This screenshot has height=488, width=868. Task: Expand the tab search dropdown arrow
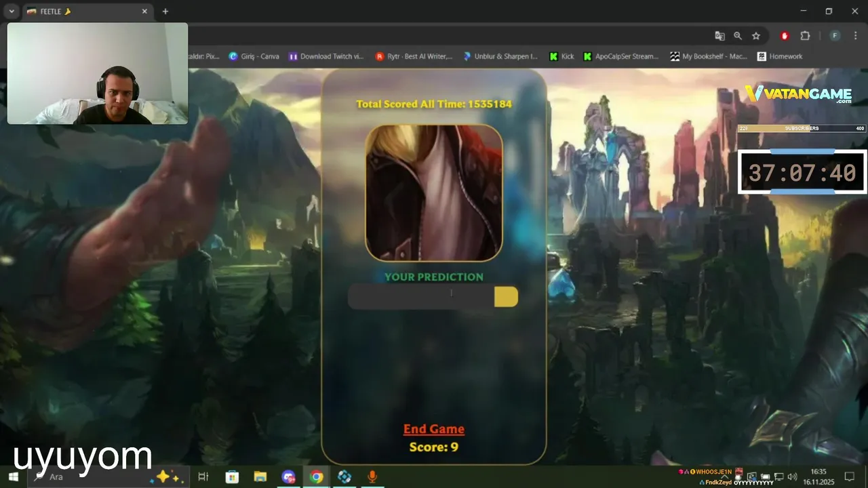(x=12, y=12)
